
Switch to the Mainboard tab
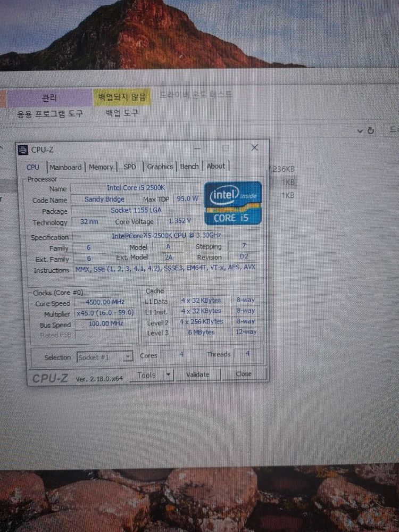coord(65,167)
